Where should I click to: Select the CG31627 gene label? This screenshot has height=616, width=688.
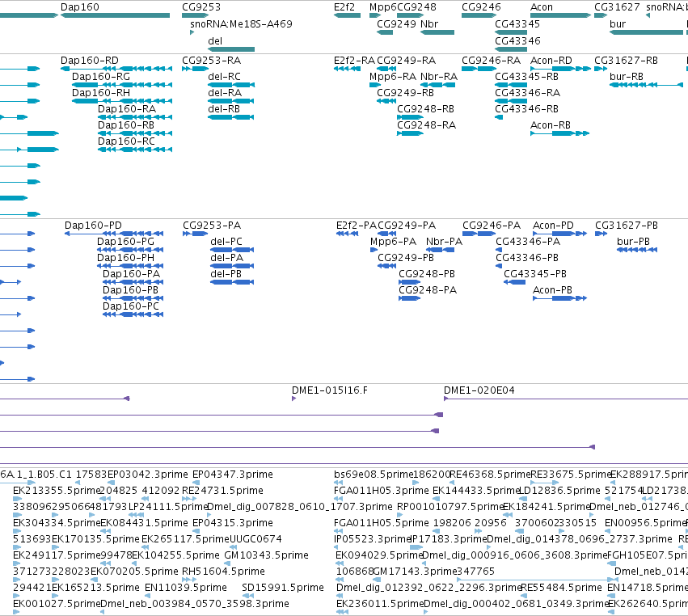617,7
